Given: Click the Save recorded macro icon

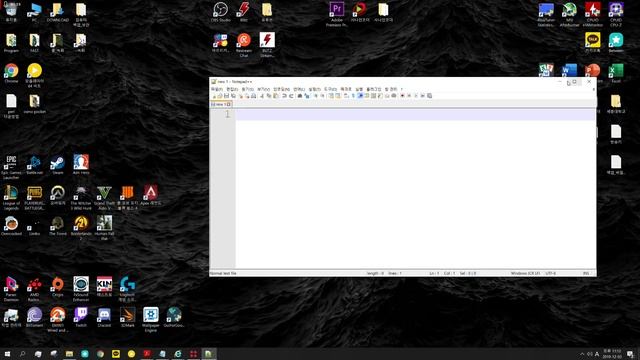Looking at the screenshot, I should coord(430,96).
